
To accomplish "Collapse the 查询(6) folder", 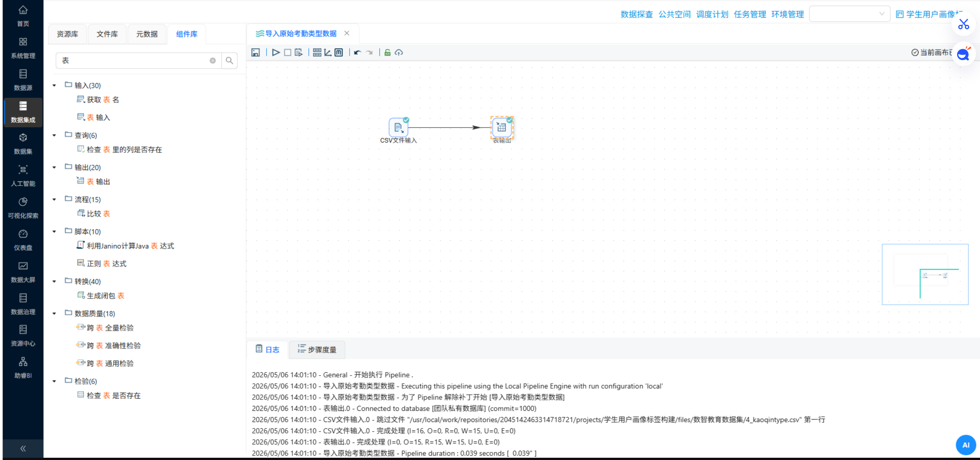I will [54, 135].
